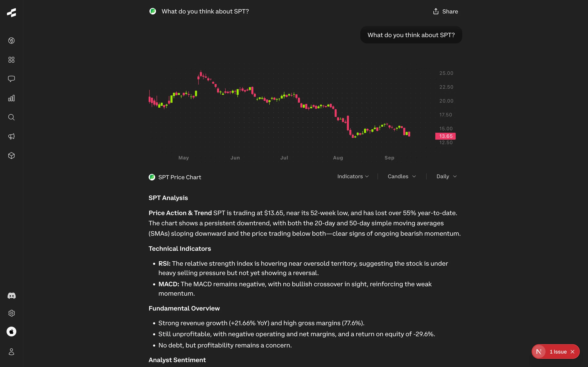Viewport: 588px width, 367px height.
Task: Open the Discord community icon
Action: pos(11,296)
